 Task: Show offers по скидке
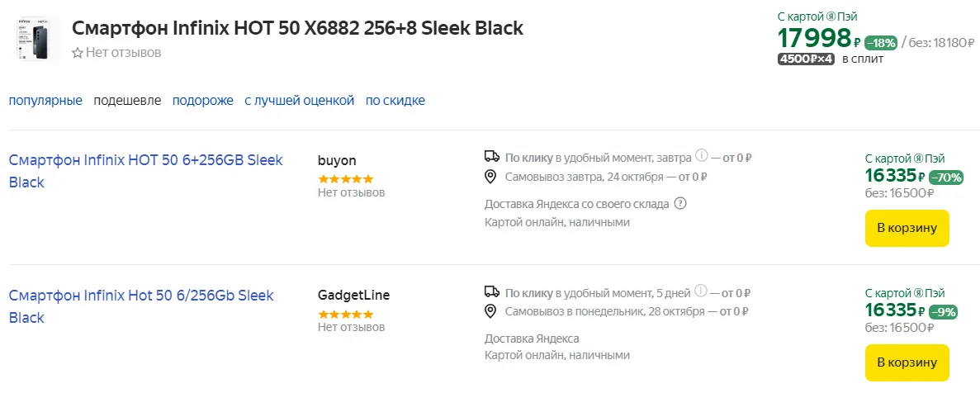click(395, 101)
